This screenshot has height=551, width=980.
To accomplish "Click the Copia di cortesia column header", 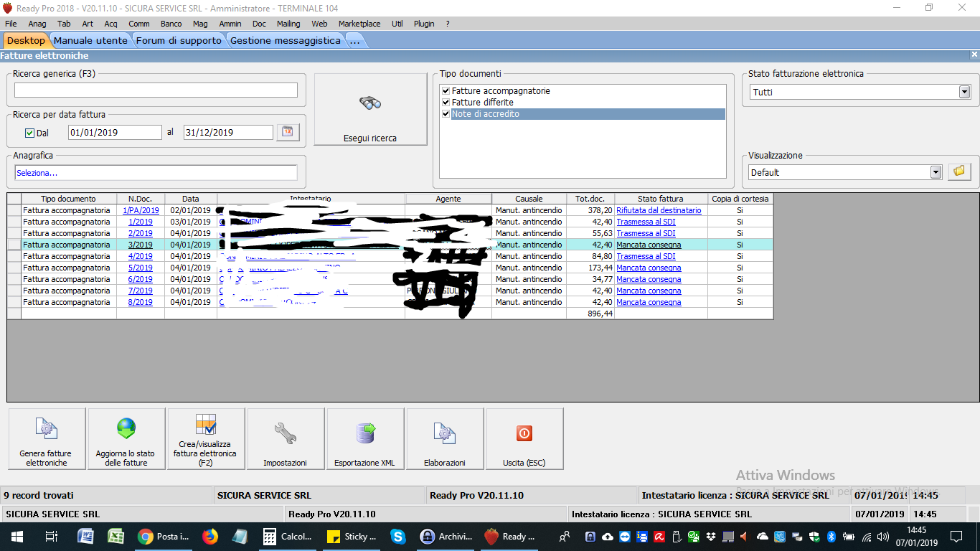I will click(x=740, y=199).
